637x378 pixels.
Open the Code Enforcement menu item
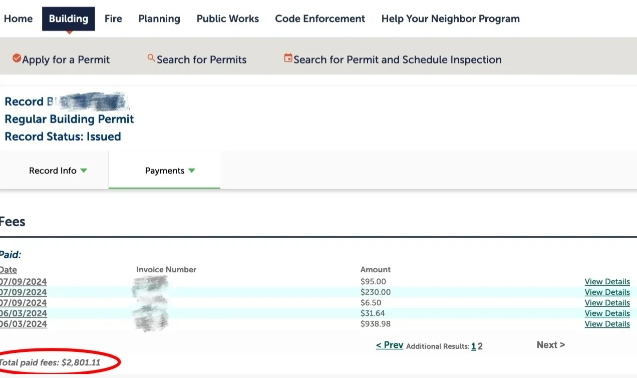(x=320, y=19)
